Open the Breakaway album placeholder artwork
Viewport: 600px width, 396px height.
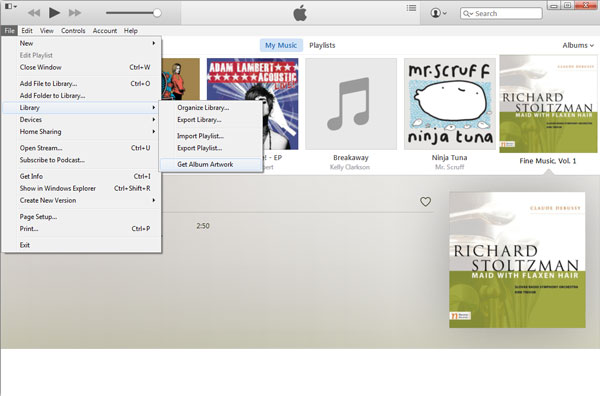(x=351, y=104)
